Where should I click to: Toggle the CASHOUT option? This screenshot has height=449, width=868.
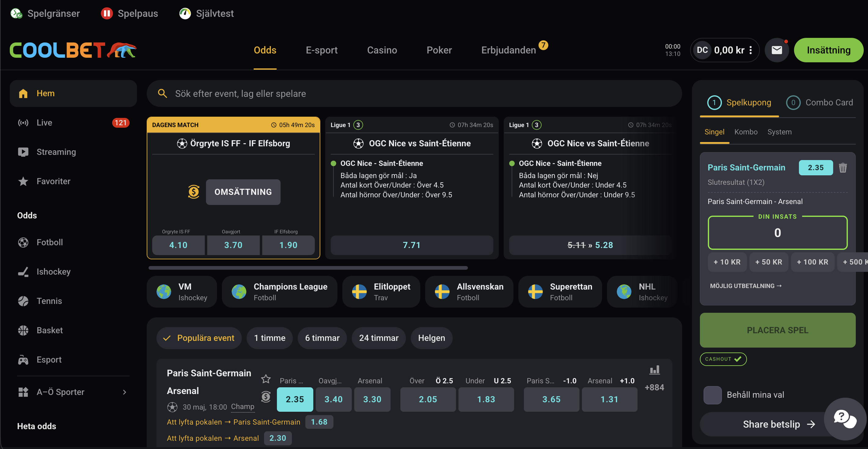(723, 359)
